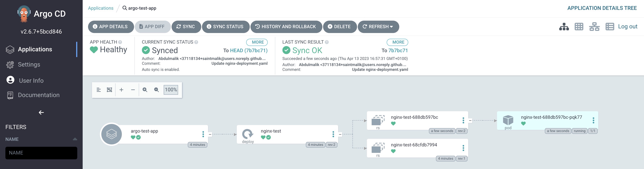Open the three-dot menu on the nginx-test-688db597bc-pqk77 pod
The image size is (644, 169).
point(593,121)
